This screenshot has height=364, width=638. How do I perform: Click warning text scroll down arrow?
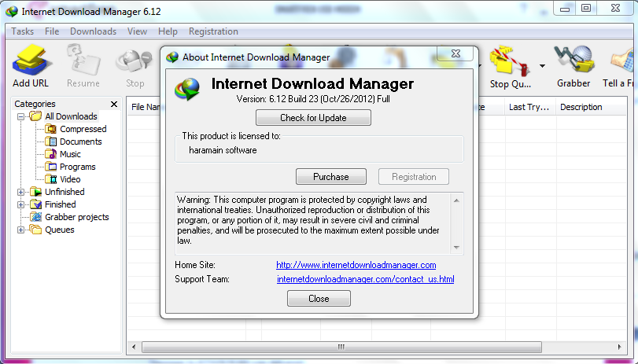coord(456,248)
